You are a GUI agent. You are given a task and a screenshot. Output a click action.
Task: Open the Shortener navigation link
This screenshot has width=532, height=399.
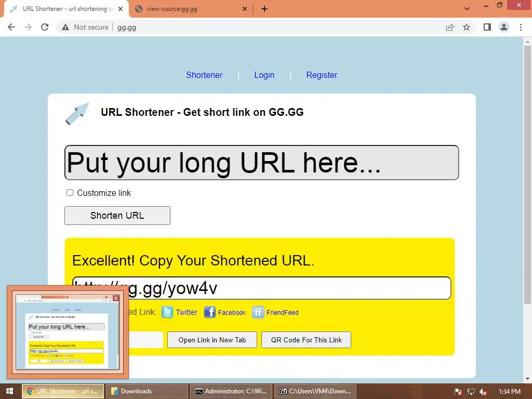[204, 75]
